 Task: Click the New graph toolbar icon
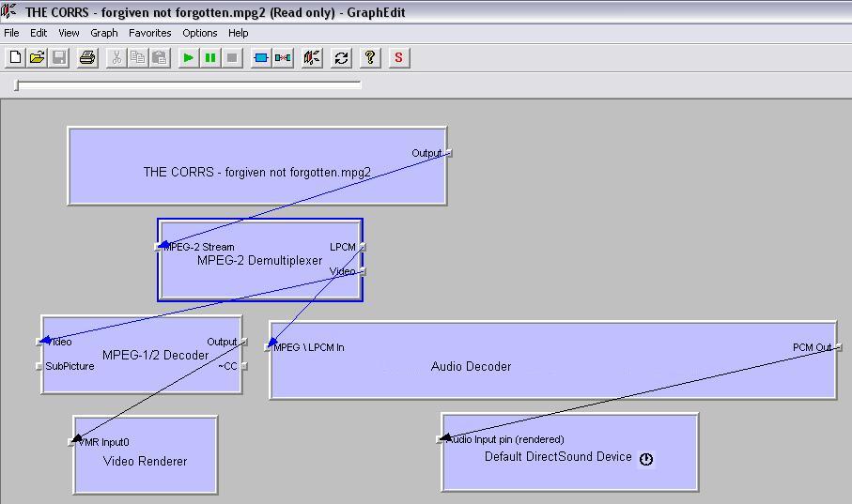(x=15, y=58)
